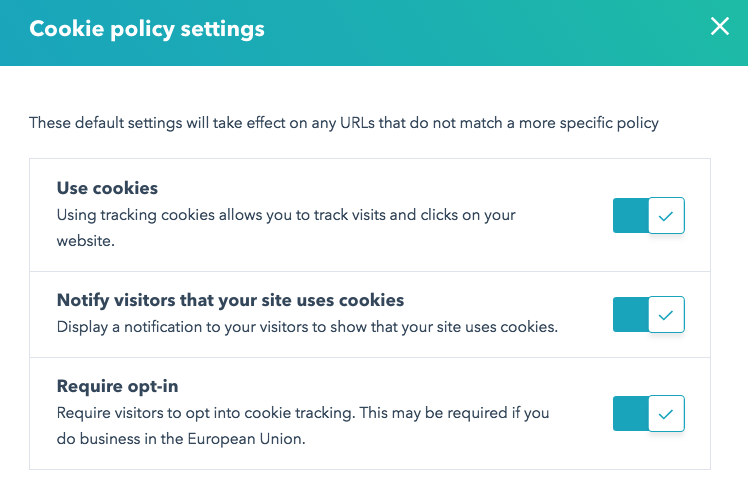Click the checkmark on Notify visitors toggle
The height and width of the screenshot is (487, 748).
pos(667,314)
